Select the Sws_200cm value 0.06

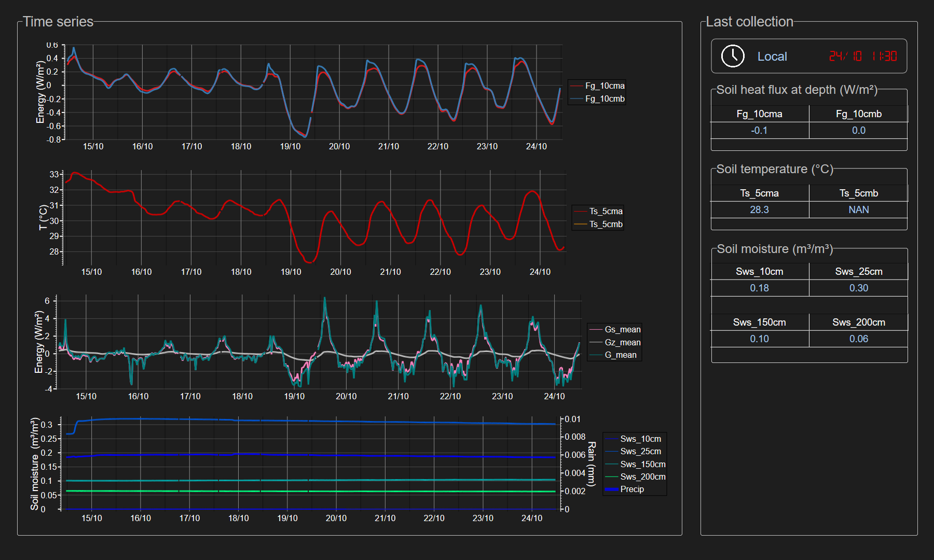click(x=858, y=339)
